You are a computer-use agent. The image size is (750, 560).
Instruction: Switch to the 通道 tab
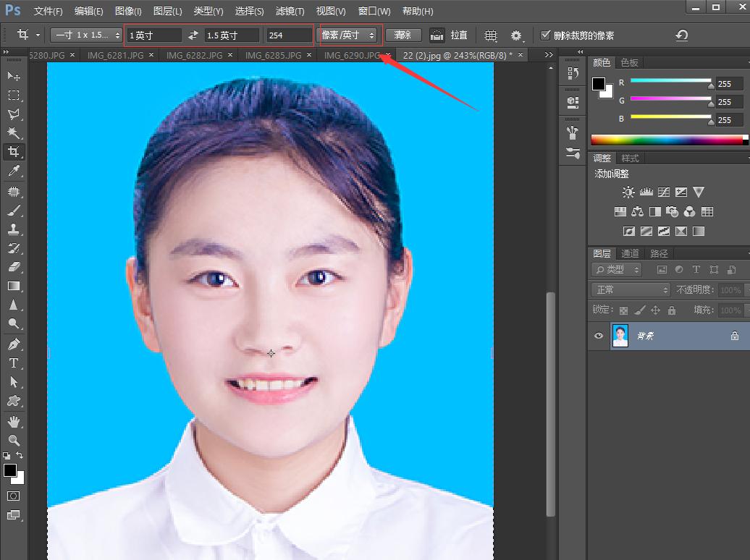[x=629, y=253]
